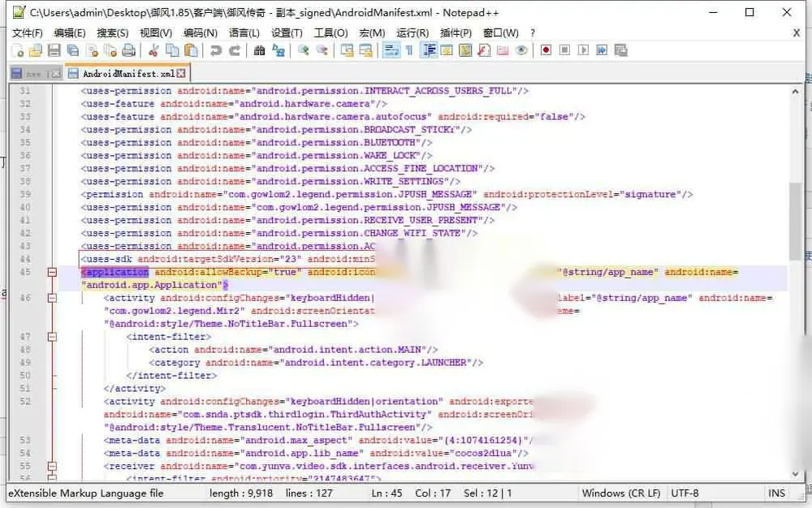Start macro recording with the red dot icon
The width and height of the screenshot is (812, 508).
tap(546, 50)
